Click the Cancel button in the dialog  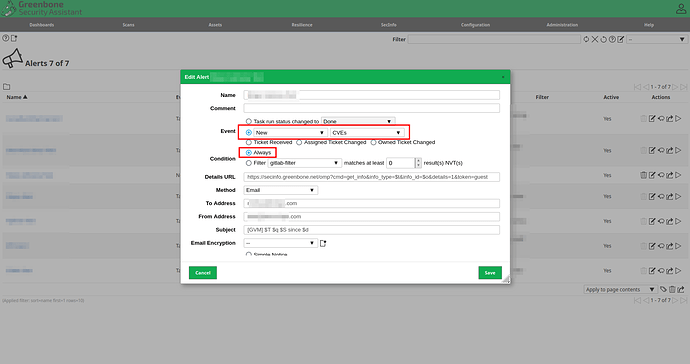(x=203, y=272)
